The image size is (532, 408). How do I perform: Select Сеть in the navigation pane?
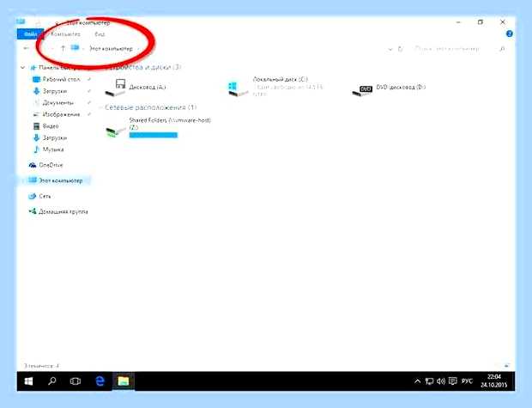coord(45,196)
